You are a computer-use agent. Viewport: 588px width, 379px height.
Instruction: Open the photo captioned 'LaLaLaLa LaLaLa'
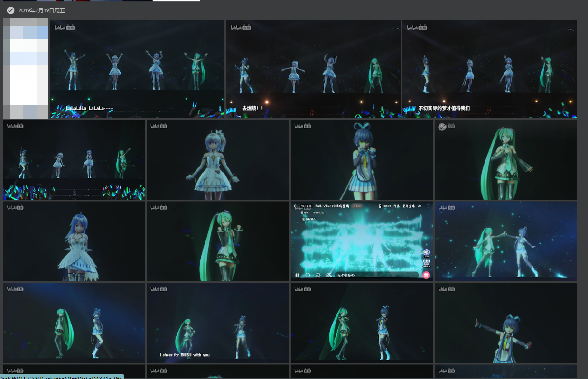pyautogui.click(x=137, y=69)
